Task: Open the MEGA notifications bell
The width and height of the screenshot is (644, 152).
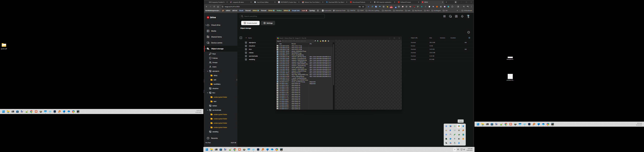Action: (462, 16)
